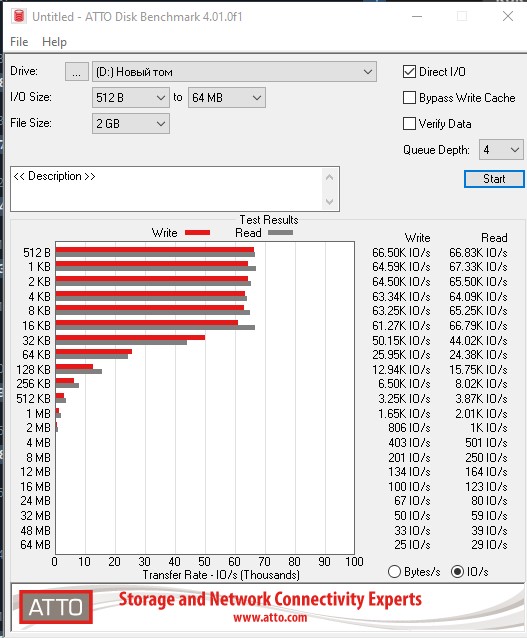Screen dimensions: 527x638
Task: Click the ATTO logo in the banner
Action: pos(56,607)
